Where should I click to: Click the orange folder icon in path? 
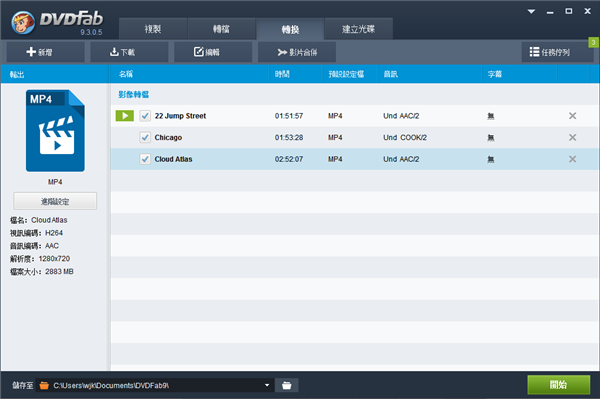click(44, 385)
